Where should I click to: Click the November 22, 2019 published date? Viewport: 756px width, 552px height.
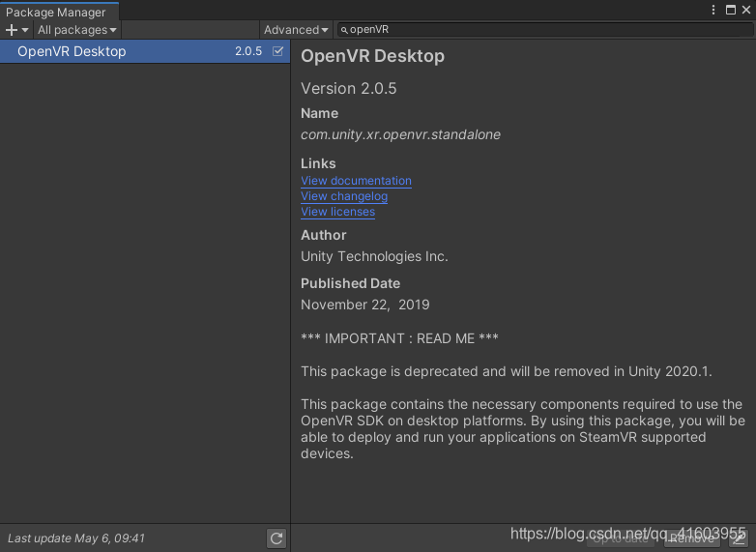(x=365, y=305)
